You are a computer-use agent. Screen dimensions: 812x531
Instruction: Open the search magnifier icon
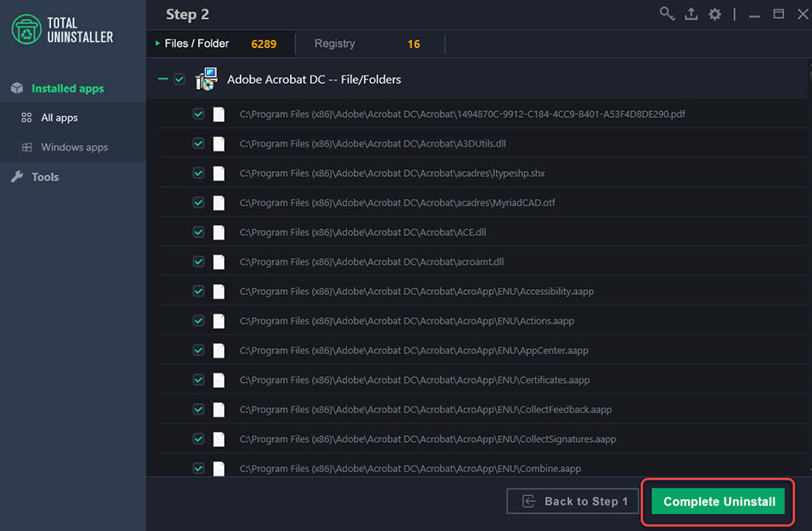coord(667,14)
